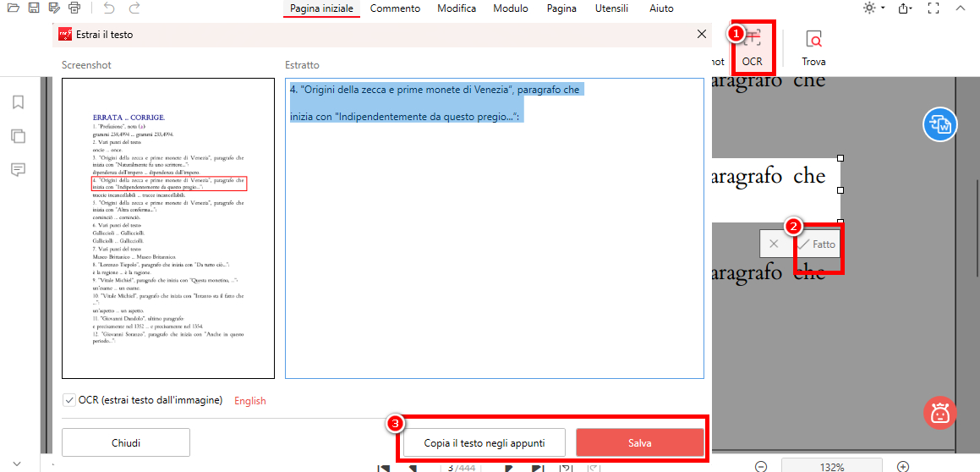This screenshot has width=980, height=472.
Task: Confirm the selection with the Fatto button
Action: [817, 244]
